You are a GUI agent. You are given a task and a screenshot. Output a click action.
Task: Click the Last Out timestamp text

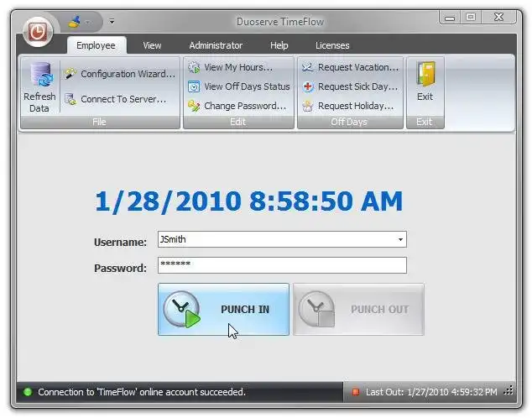pos(431,392)
